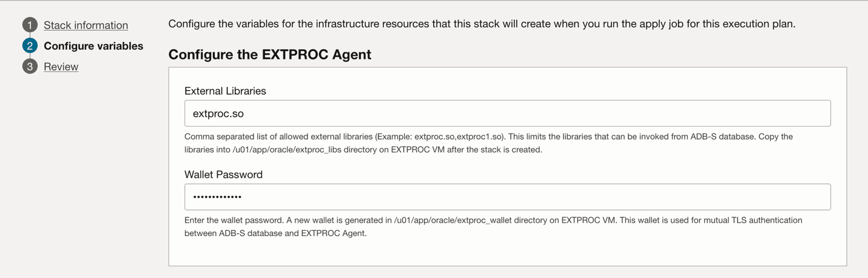The image size is (868, 278).
Task: Click the masked password dots
Action: [x=217, y=197]
